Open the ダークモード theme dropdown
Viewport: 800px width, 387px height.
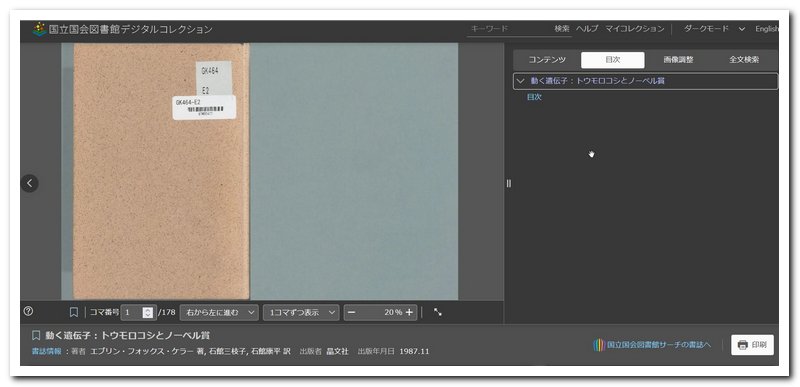pyautogui.click(x=714, y=29)
